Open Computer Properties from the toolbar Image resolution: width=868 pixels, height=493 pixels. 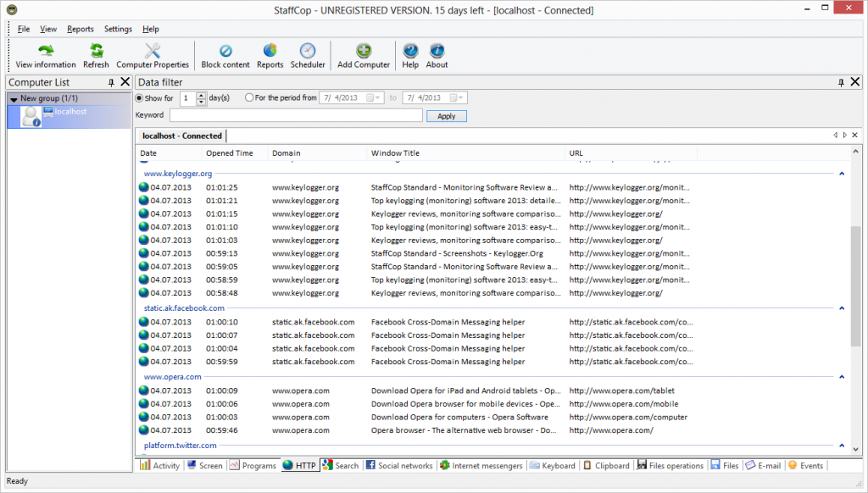(x=153, y=52)
